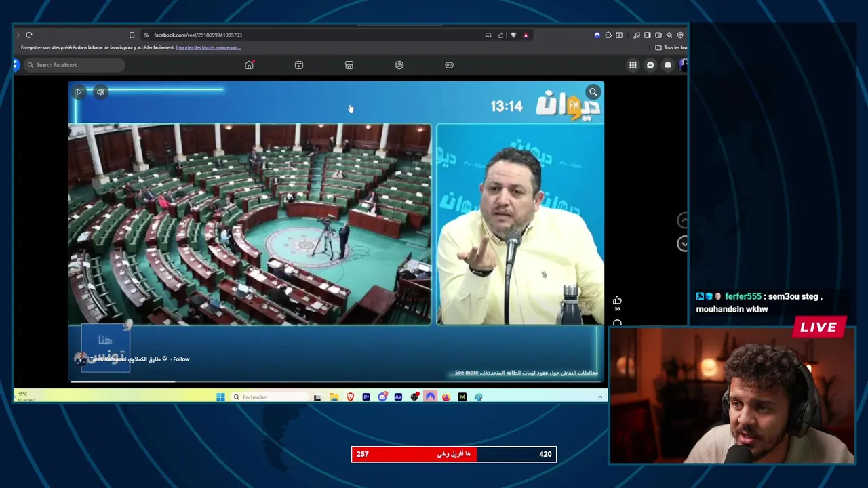This screenshot has width=868, height=488.
Task: Open Brave browser from taskbar
Action: (x=351, y=397)
